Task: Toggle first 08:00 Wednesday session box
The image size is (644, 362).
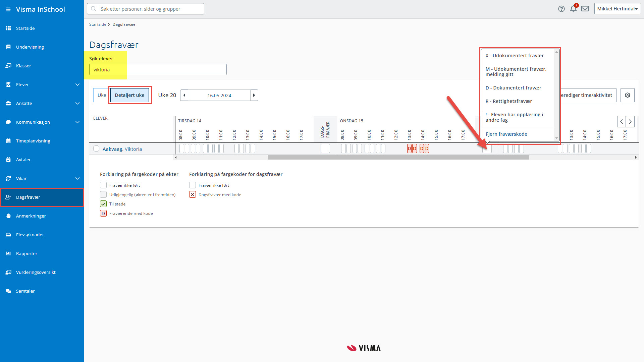Action: [343, 148]
